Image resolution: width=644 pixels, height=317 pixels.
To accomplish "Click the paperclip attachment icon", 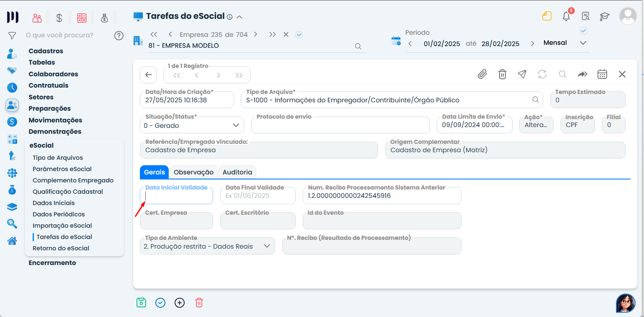I will point(482,74).
